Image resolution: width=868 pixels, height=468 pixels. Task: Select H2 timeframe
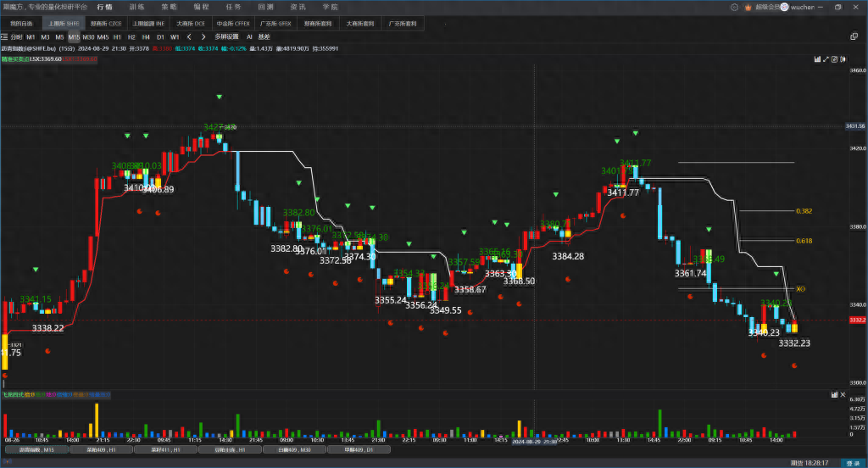click(x=131, y=37)
